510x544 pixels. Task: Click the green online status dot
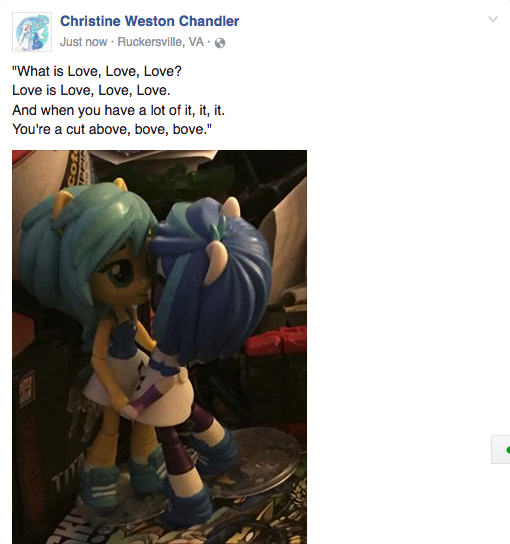pyautogui.click(x=508, y=450)
